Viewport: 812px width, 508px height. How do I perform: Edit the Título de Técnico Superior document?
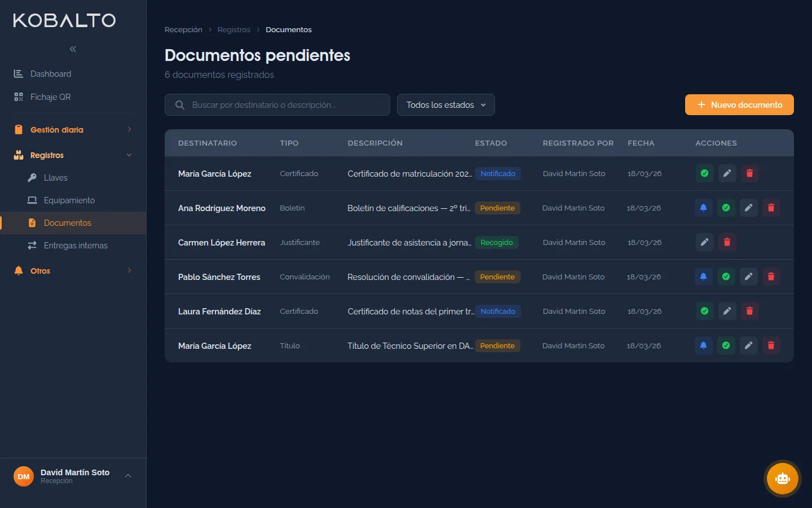click(x=748, y=345)
